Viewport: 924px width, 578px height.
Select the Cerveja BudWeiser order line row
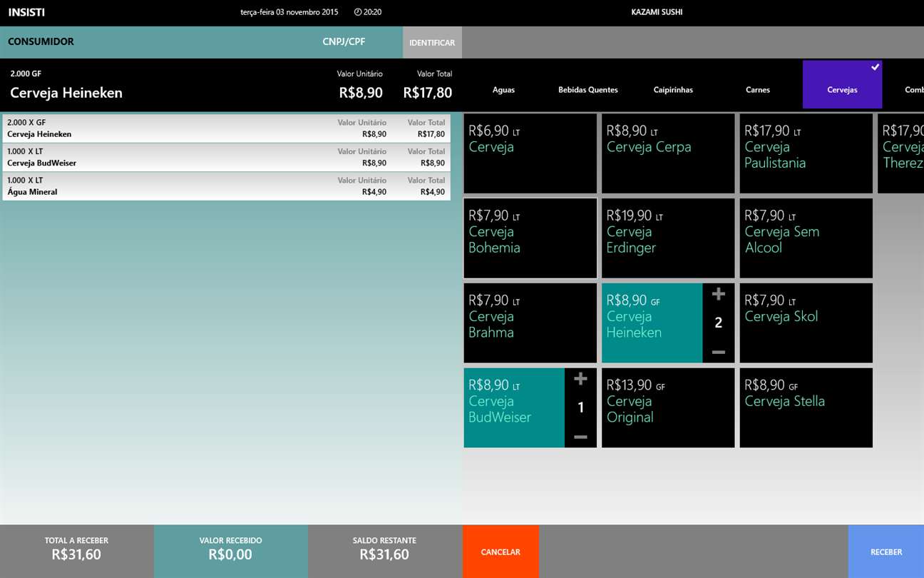pyautogui.click(x=226, y=157)
